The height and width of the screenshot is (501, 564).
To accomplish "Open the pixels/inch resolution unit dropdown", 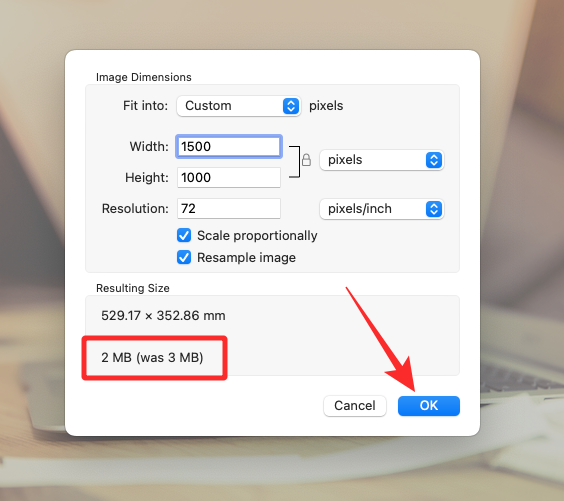I will [382, 209].
